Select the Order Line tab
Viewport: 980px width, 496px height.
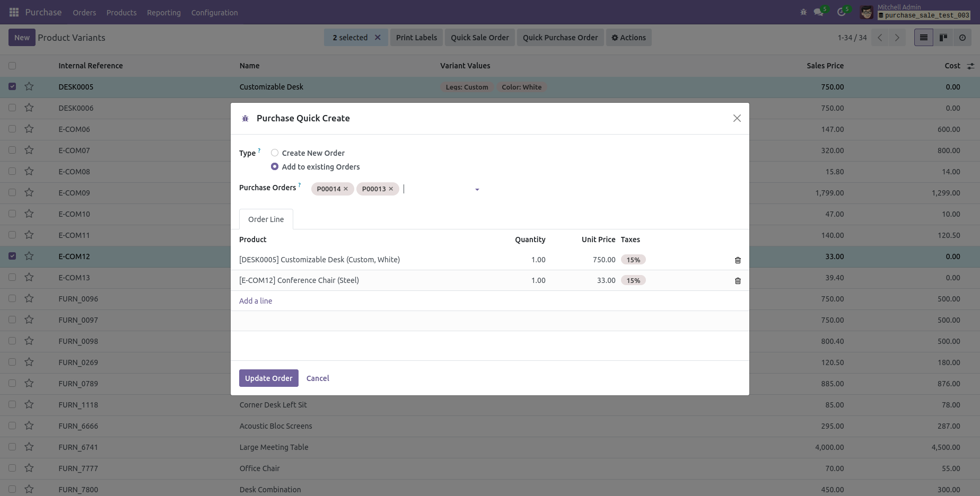266,219
